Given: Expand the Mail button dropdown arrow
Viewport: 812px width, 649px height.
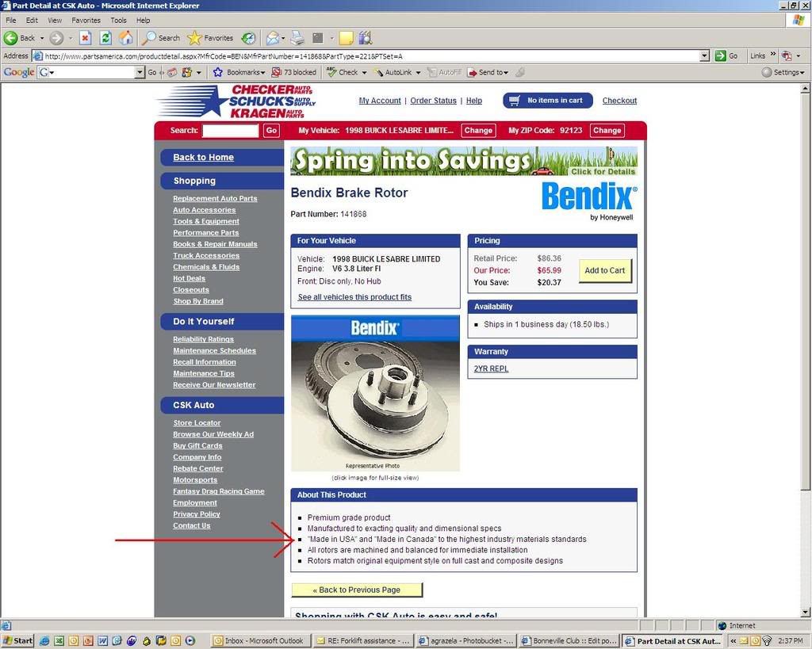Looking at the screenshot, I should [283, 38].
